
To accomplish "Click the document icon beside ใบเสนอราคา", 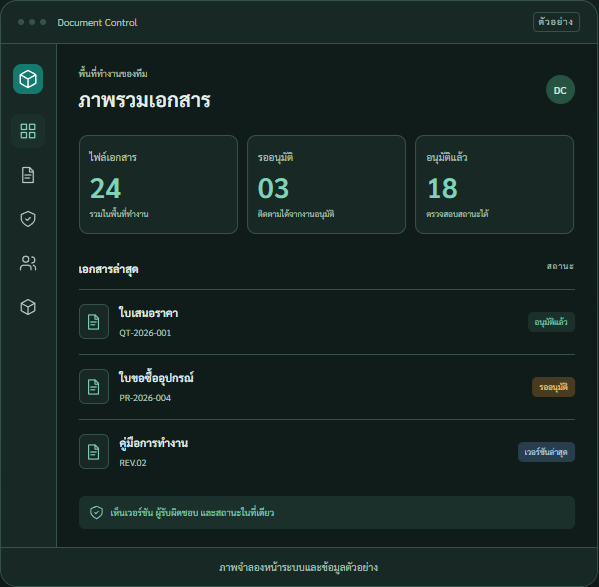I will tap(94, 322).
